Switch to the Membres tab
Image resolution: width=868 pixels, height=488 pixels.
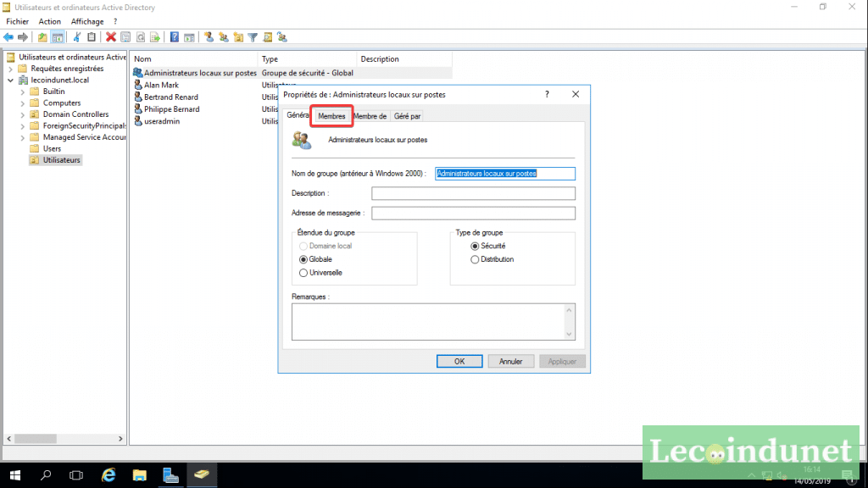click(331, 116)
